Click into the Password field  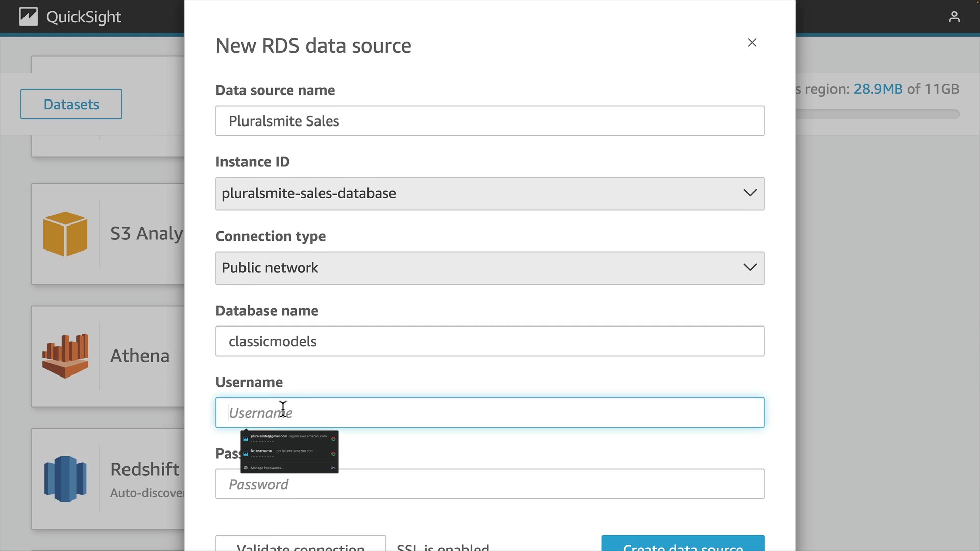coord(489,484)
